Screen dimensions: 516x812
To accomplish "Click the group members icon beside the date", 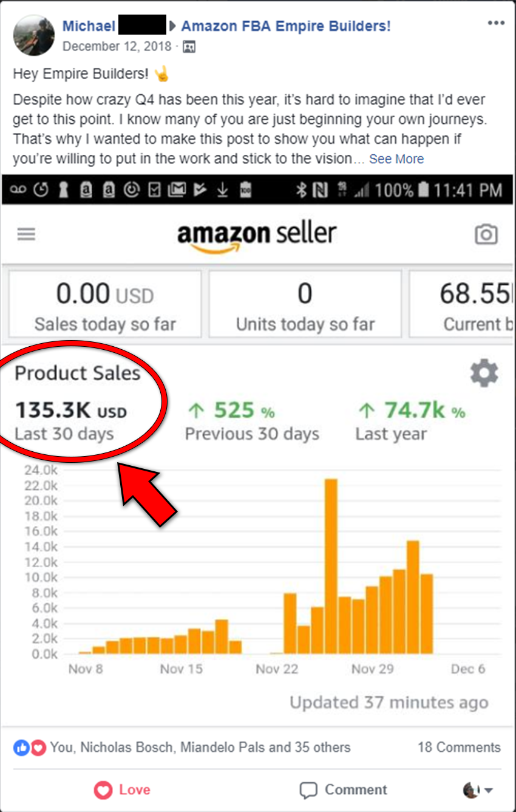I will point(189,47).
